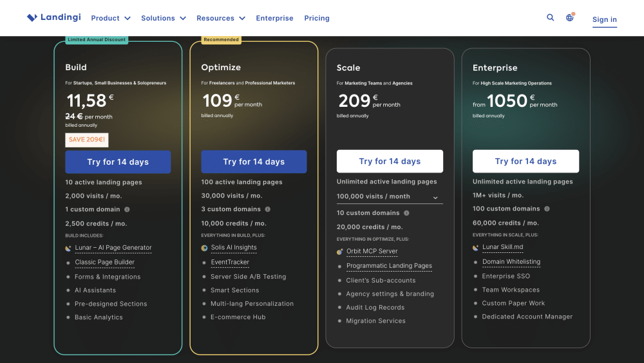This screenshot has width=644, height=363.
Task: Click info icon next to 3 custom domains
Action: 268,209
